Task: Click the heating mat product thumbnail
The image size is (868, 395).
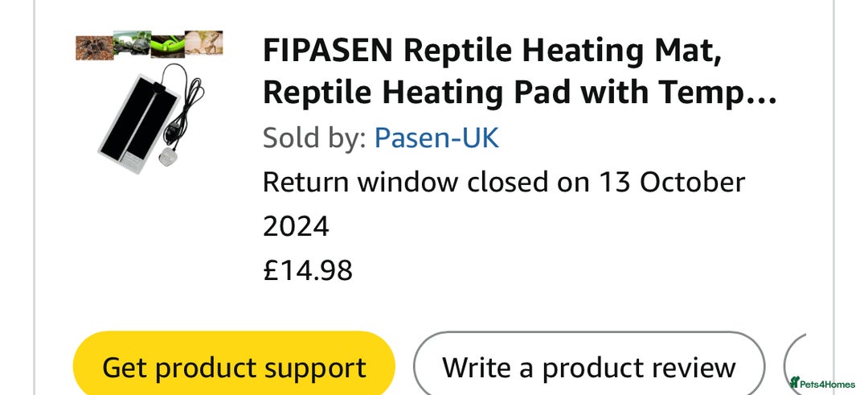Action: point(149,102)
